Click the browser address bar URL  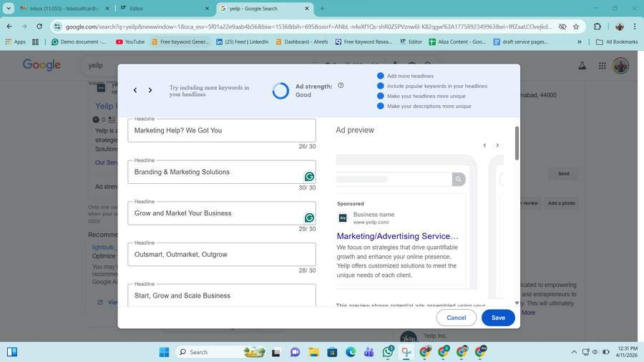point(308,26)
